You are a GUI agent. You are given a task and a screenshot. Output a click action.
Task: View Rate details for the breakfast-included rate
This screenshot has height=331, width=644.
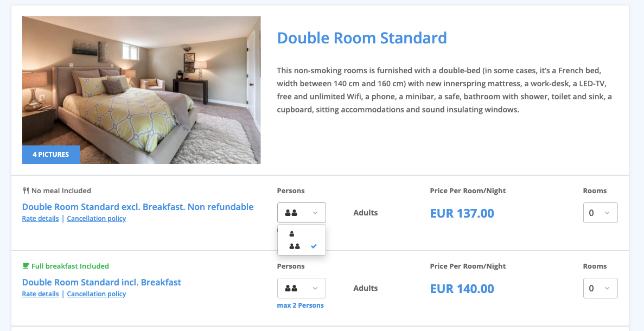pos(40,294)
